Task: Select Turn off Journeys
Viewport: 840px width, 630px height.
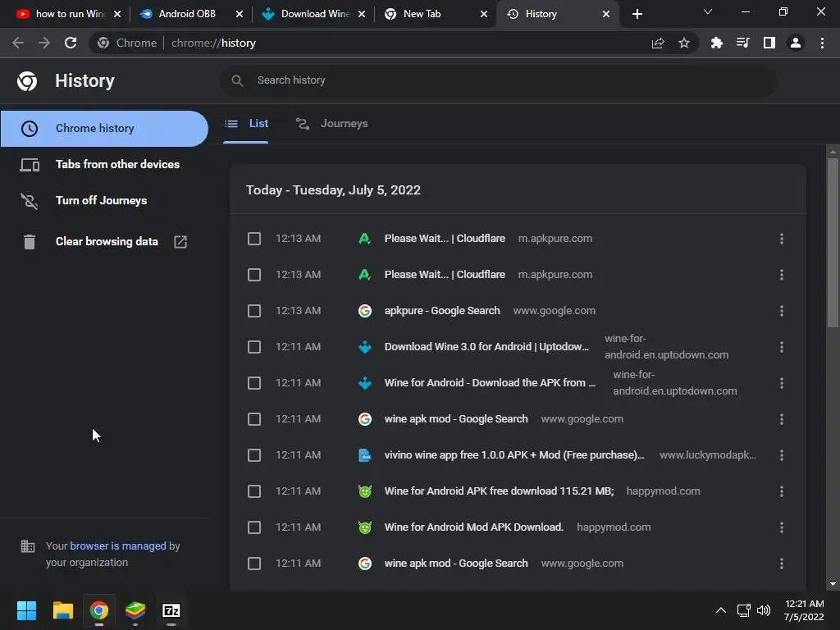Action: 104,200
